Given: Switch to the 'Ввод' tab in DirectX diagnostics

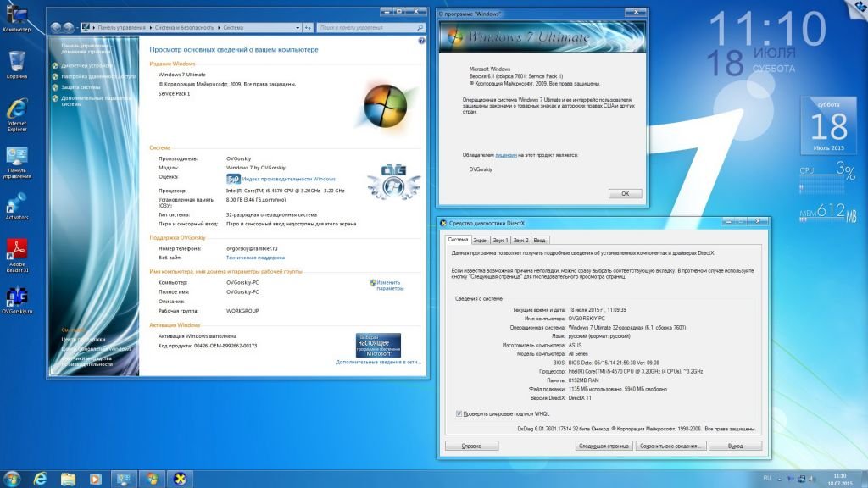Looking at the screenshot, I should click(x=540, y=241).
